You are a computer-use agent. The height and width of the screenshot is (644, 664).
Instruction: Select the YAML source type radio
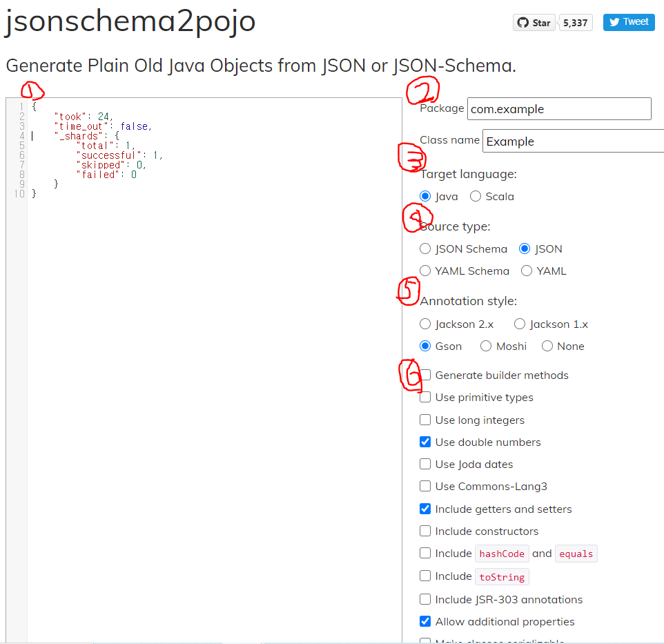(527, 271)
